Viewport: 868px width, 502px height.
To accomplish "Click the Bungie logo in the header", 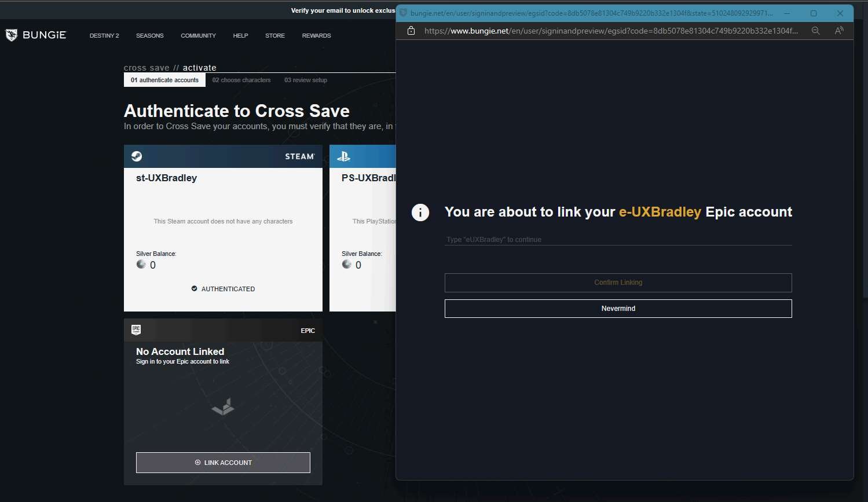I will pyautogui.click(x=36, y=35).
